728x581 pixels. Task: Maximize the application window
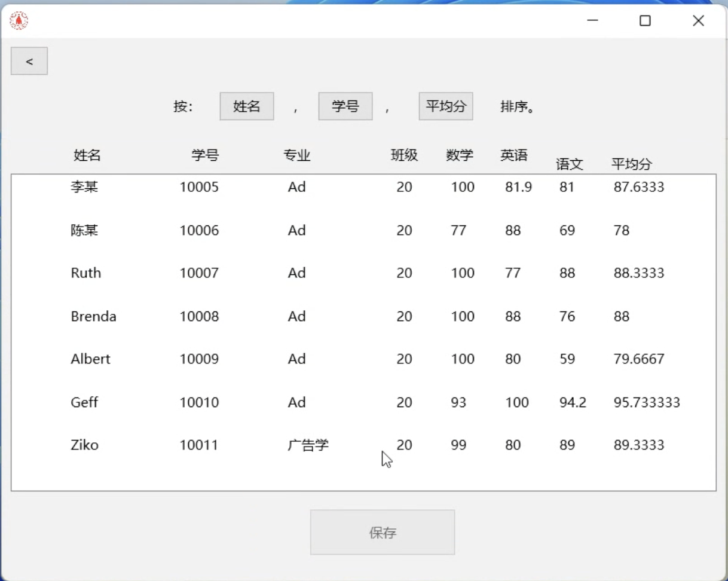[645, 21]
